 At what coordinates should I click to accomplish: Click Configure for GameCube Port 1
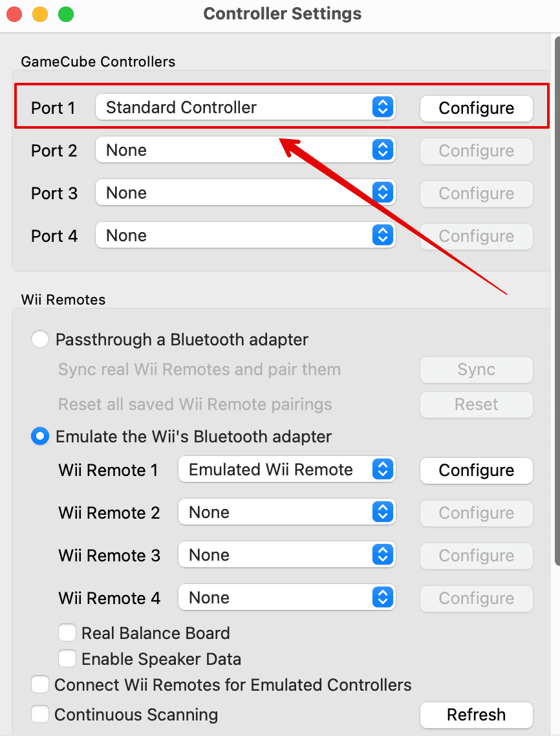(476, 108)
